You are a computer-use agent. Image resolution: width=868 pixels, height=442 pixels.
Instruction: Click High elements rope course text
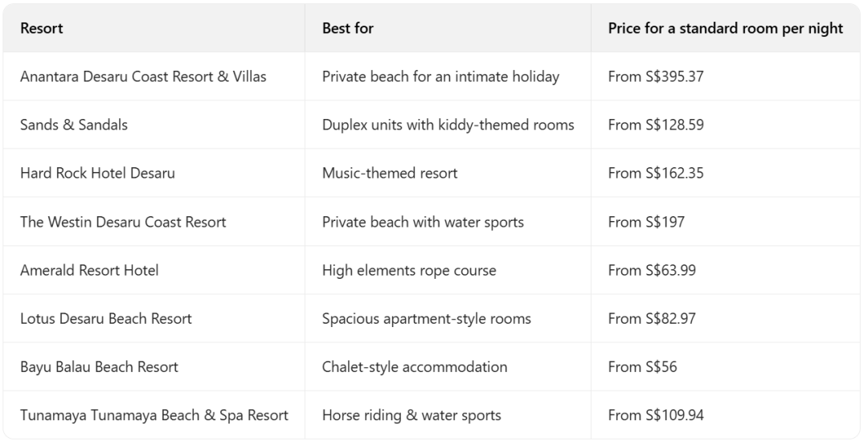tap(409, 270)
